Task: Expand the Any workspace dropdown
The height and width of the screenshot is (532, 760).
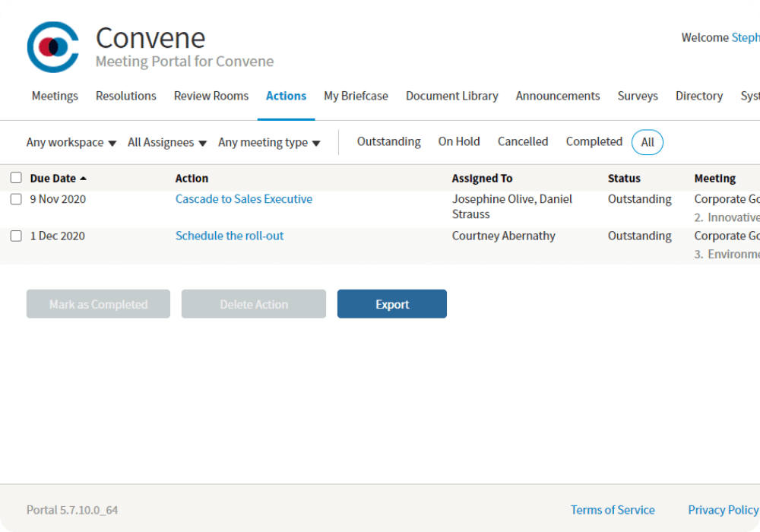Action: tap(71, 142)
